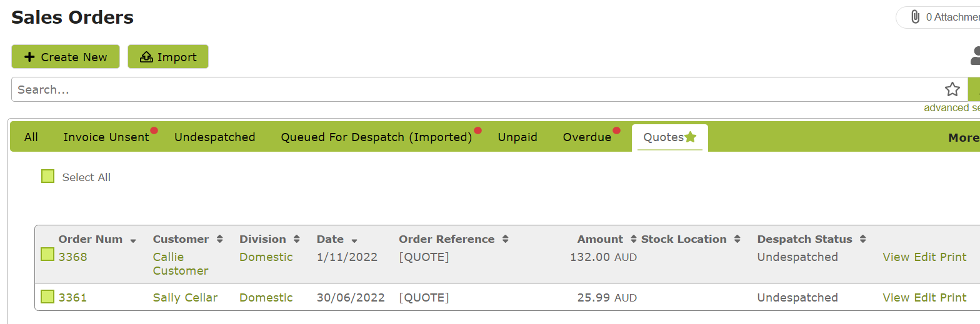
Task: Sort by Amount column arrows
Action: click(634, 239)
